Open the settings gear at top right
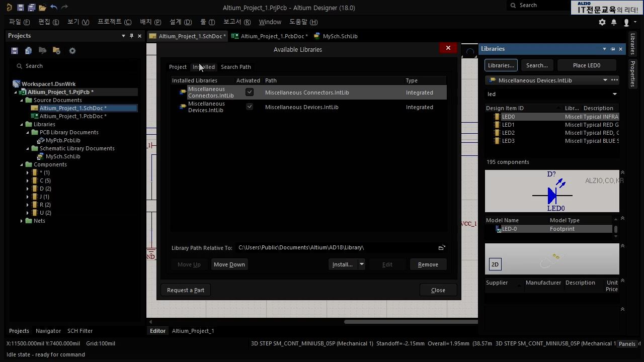Screen dimensions: 644x362 [602, 22]
